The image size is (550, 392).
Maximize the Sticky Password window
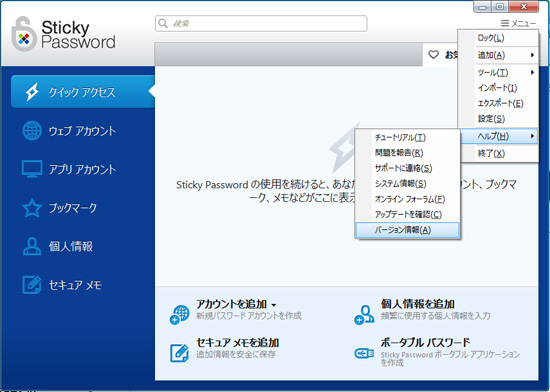click(500, 7)
